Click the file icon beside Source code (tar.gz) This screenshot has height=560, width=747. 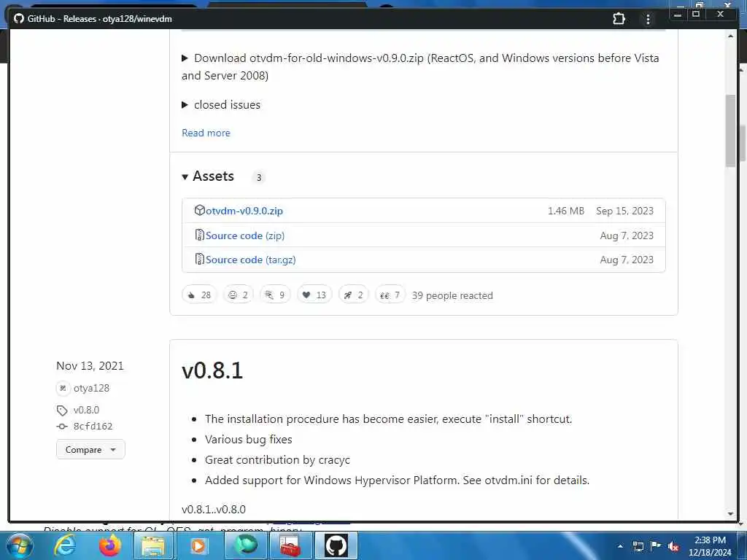(200, 259)
